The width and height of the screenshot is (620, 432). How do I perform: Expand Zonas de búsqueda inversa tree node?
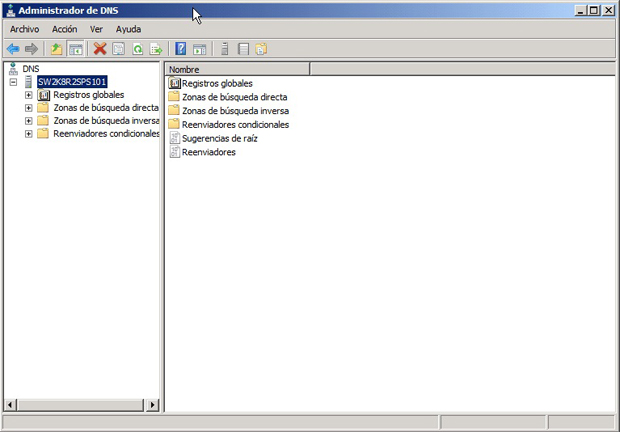(x=28, y=121)
